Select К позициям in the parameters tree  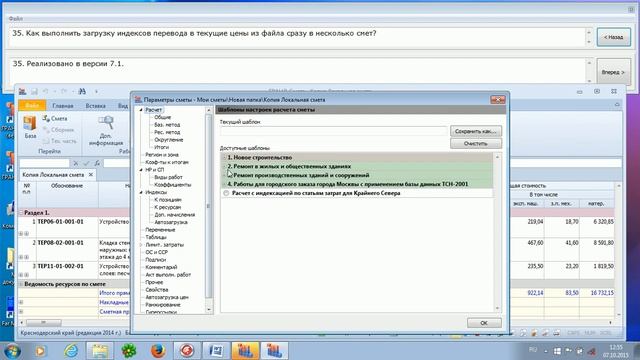click(x=168, y=200)
